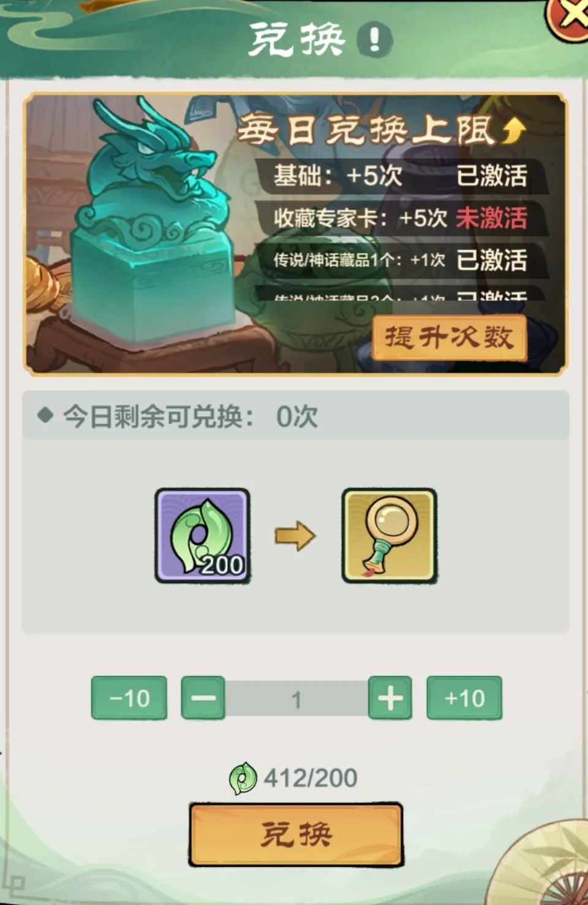The image size is (588, 905).
Task: Select the 收藏专家卡 +5次 未激活 row
Action: click(401, 218)
